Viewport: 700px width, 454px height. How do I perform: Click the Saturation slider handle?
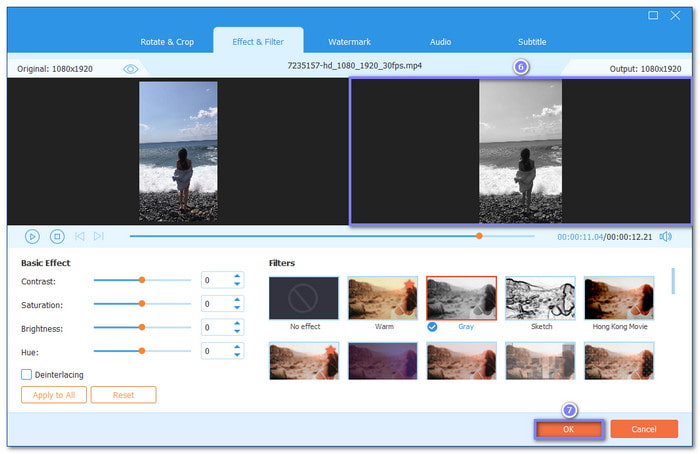pyautogui.click(x=142, y=304)
